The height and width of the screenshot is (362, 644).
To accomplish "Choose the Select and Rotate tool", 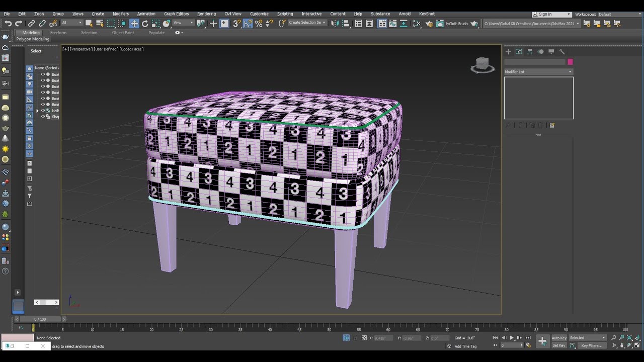I will pos(145,23).
